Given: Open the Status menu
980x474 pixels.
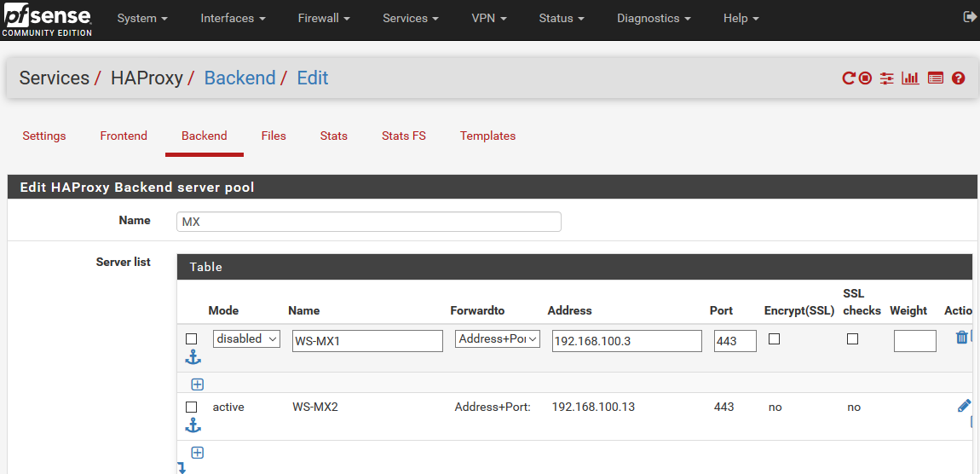Looking at the screenshot, I should (x=562, y=18).
